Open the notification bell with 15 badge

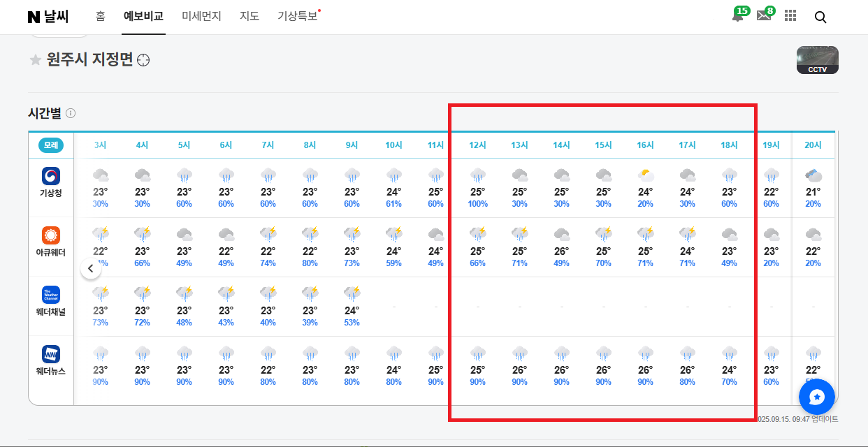[x=738, y=16]
